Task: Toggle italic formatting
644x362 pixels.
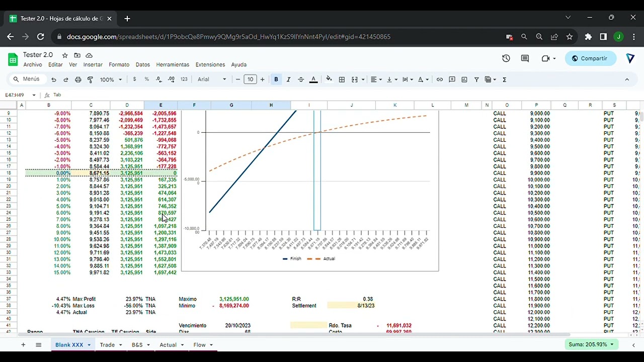Action: (288, 79)
